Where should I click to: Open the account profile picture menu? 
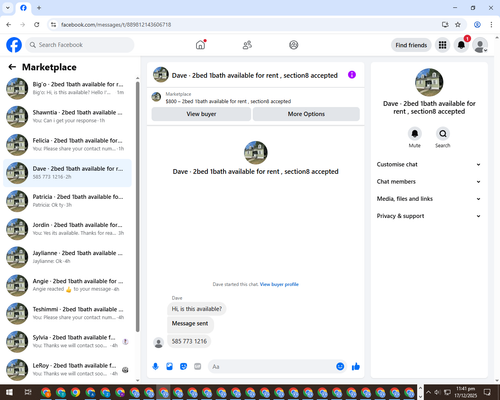pyautogui.click(x=480, y=45)
